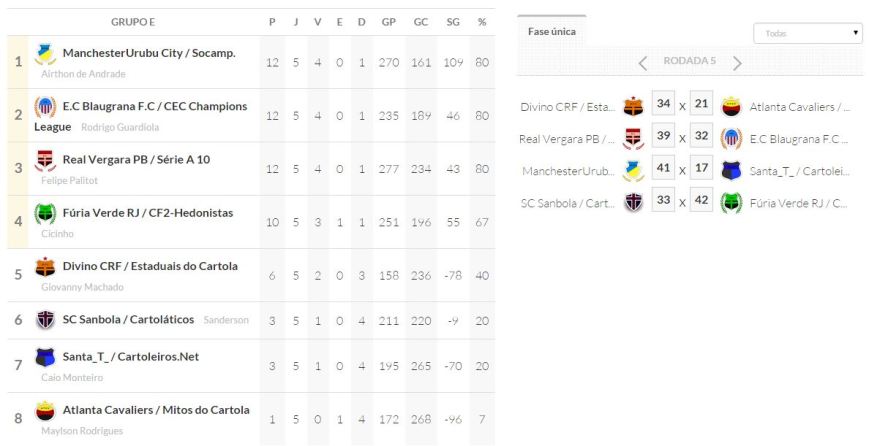The image size is (869, 446).
Task: Click the Fúria Verde crest in round matches
Action: (731, 203)
